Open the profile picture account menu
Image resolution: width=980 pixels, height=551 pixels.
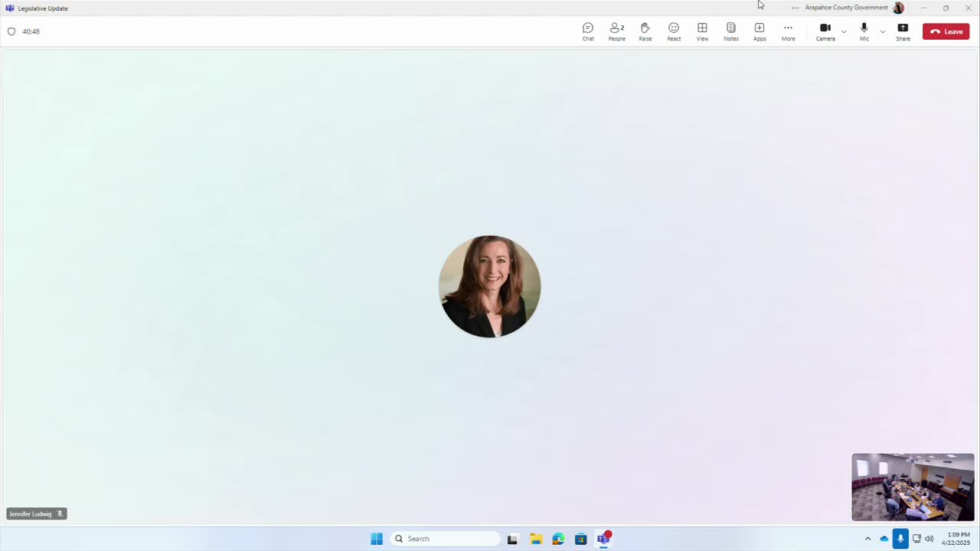898,8
